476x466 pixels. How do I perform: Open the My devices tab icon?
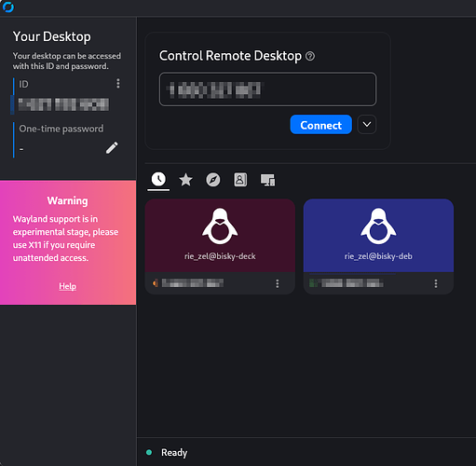tap(267, 180)
